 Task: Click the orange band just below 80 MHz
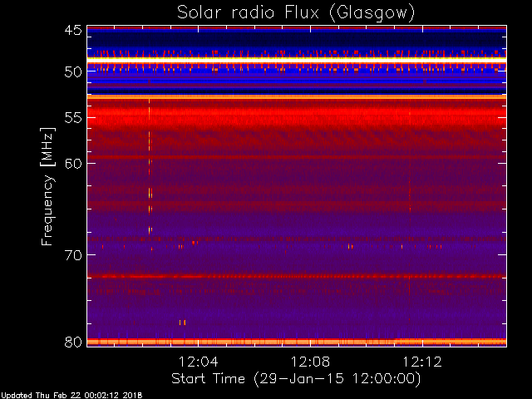[297, 342]
